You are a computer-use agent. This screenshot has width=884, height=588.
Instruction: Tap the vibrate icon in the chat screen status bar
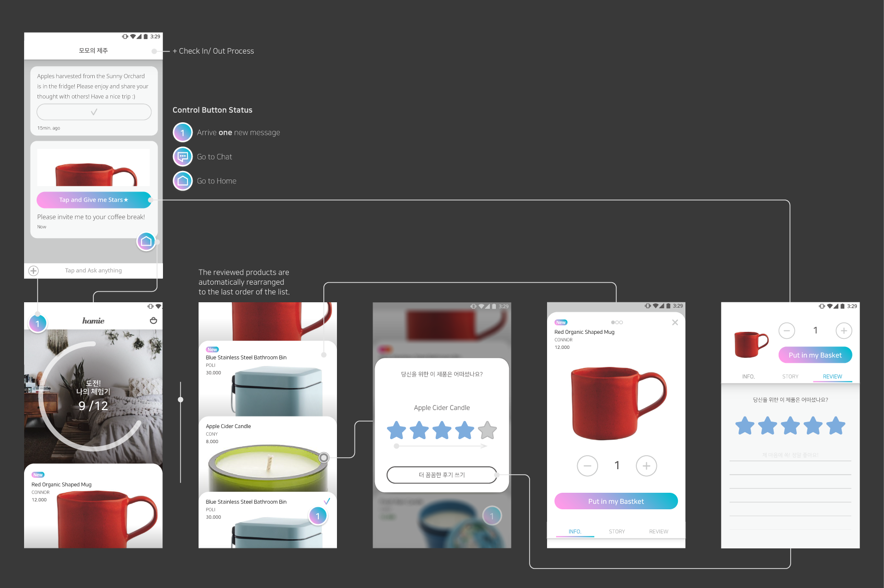[125, 37]
